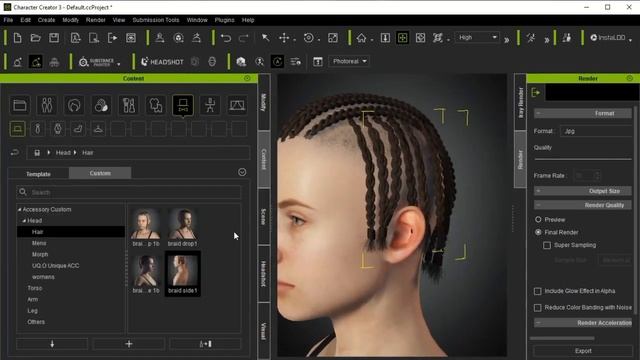Image resolution: width=640 pixels, height=360 pixels.
Task: Select the Torso tree item
Action: point(35,288)
